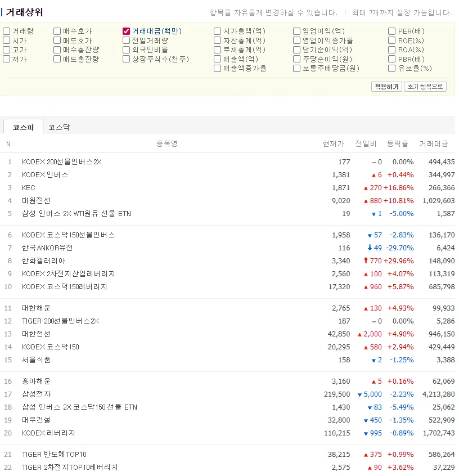459x476 pixels.
Task: Open 삼성 인버스 2X WTI원유 선물 ETN
Action: tap(76, 214)
